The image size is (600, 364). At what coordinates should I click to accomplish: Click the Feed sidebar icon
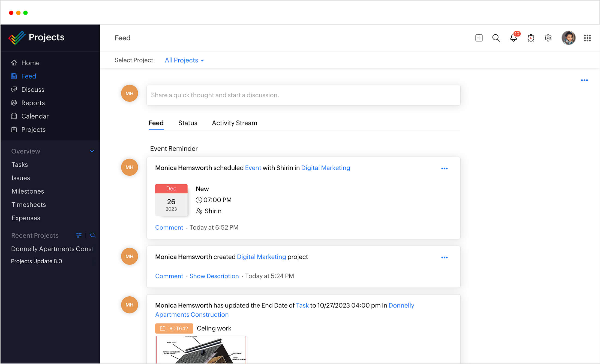14,76
